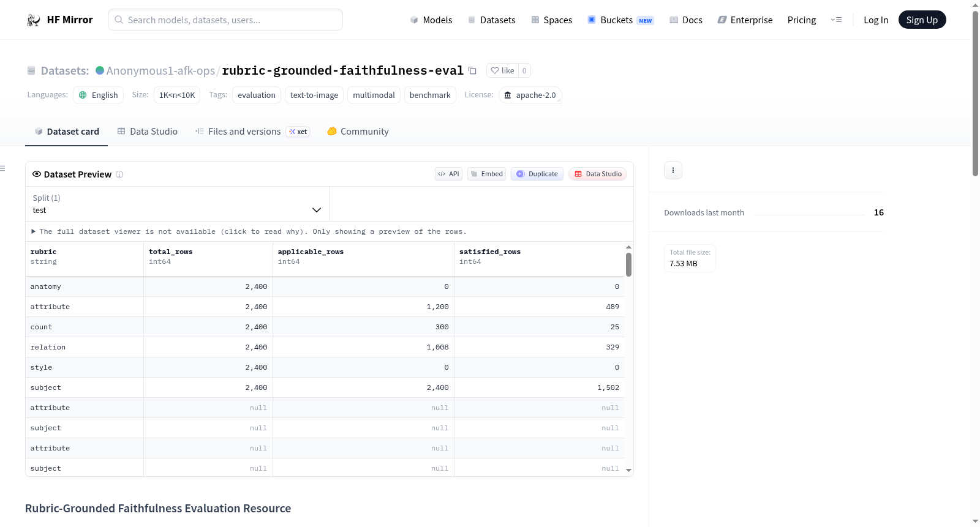Click the dataset table vertical scrollbar thumb
Image resolution: width=980 pixels, height=527 pixels.
pos(628,264)
